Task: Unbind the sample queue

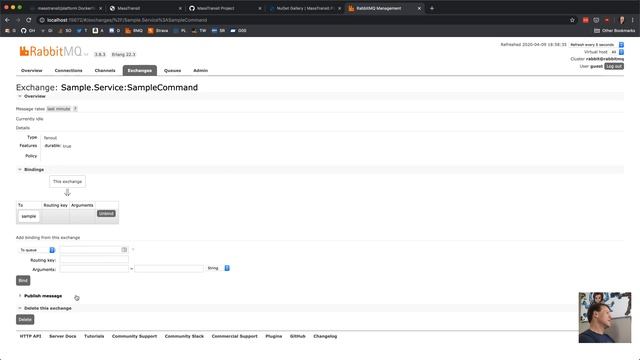Action: 106,213
